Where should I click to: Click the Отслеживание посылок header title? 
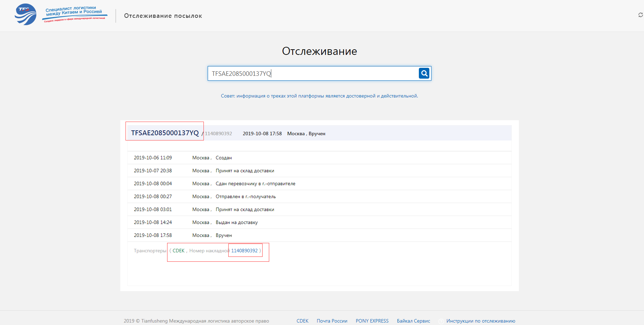coord(163,16)
